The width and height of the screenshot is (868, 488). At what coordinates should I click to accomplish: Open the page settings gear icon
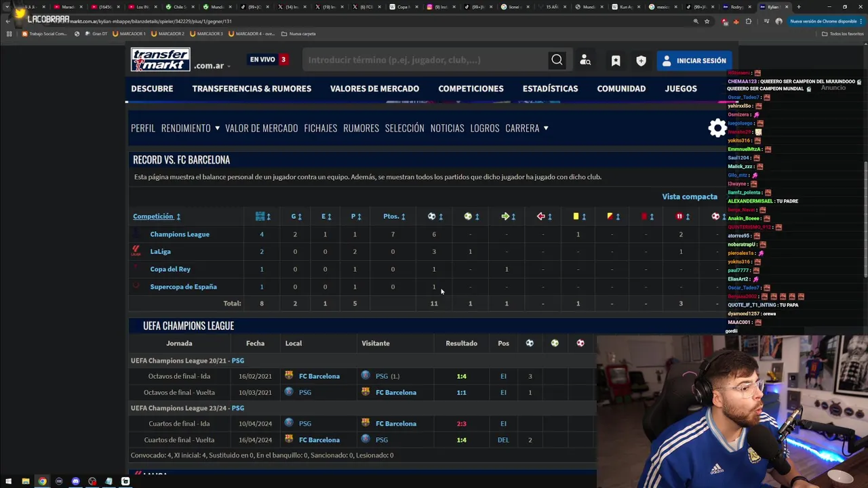[x=717, y=128]
